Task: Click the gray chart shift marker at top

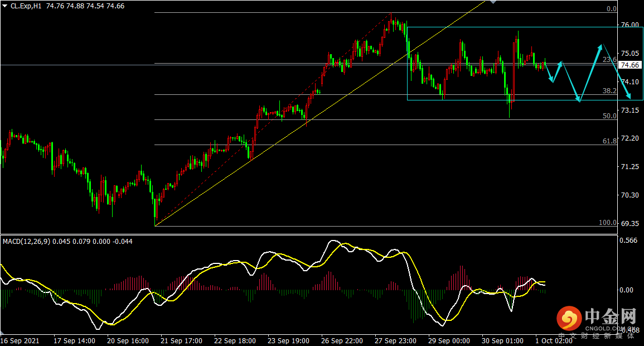Action: tap(493, 2)
